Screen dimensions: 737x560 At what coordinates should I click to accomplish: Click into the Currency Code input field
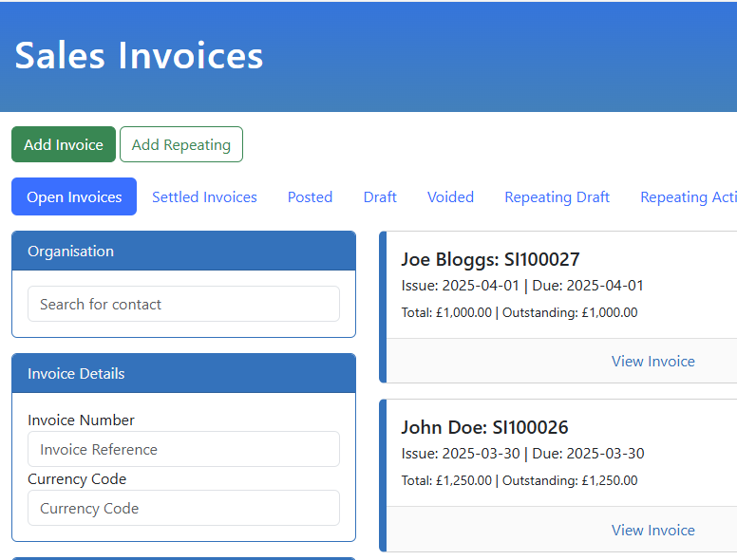click(183, 508)
